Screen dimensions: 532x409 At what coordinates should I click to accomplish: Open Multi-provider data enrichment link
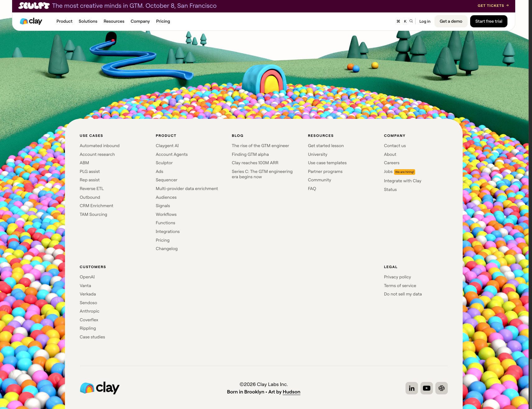pos(187,188)
